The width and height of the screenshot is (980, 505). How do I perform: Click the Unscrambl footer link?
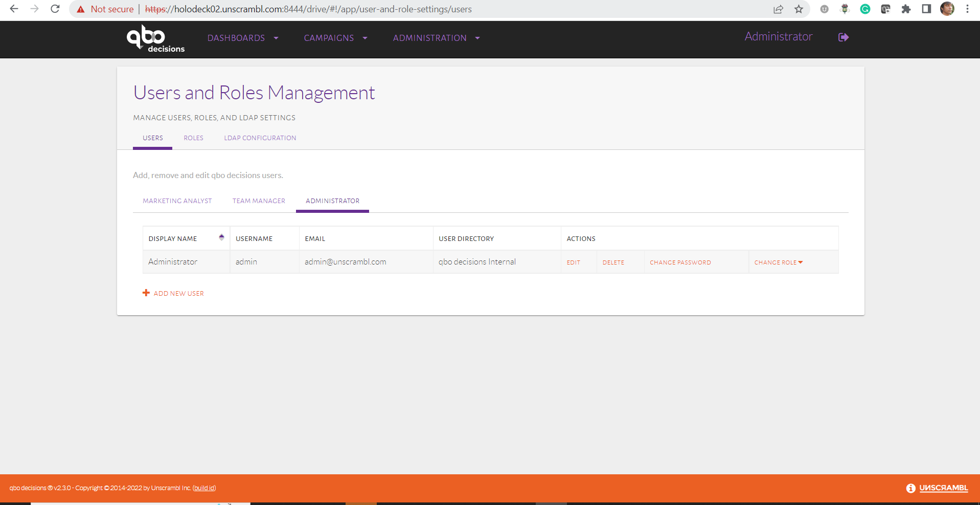click(944, 488)
